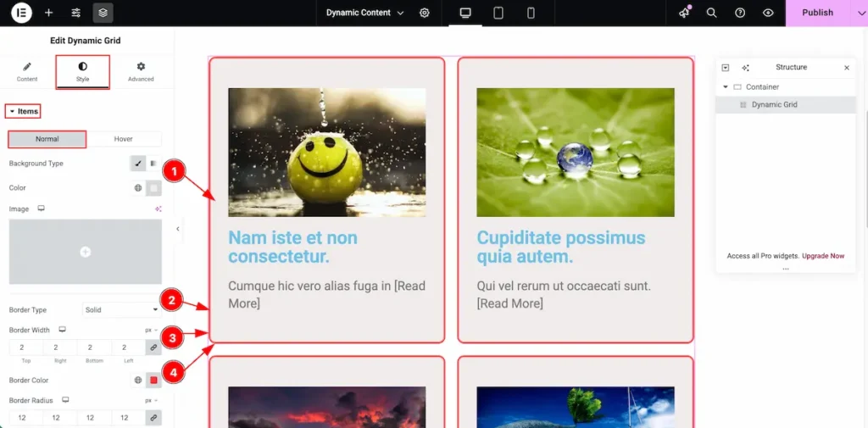The height and width of the screenshot is (428, 868).
Task: Open Site Settings sliders icon
Action: [x=75, y=13]
